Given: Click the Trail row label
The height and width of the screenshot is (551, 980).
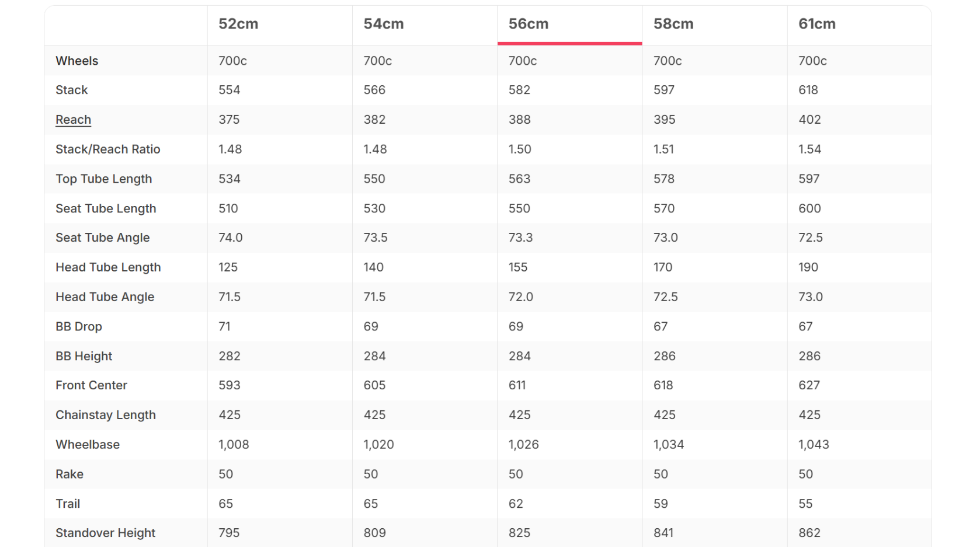Looking at the screenshot, I should 68,504.
